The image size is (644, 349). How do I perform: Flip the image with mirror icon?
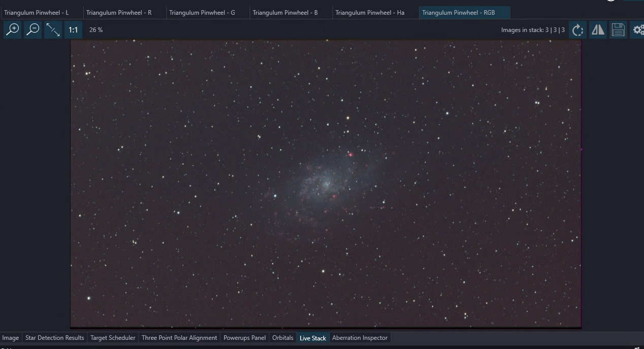click(x=598, y=30)
